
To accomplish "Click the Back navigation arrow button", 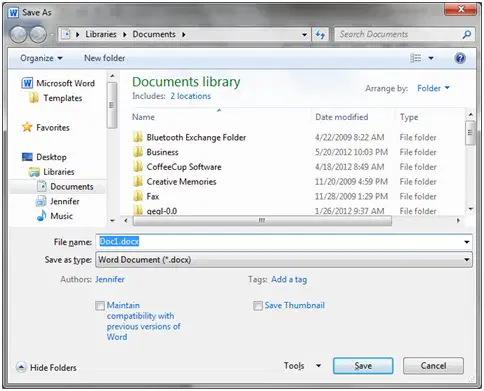I will [x=18, y=34].
